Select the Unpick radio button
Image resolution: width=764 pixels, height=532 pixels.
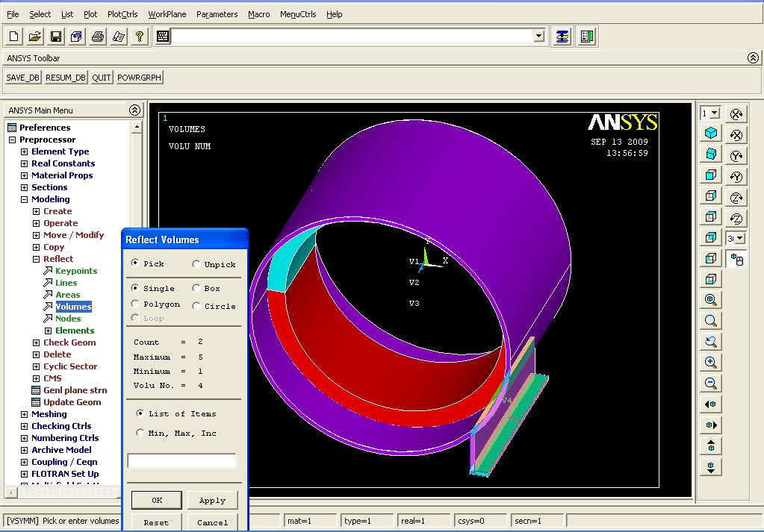[196, 264]
